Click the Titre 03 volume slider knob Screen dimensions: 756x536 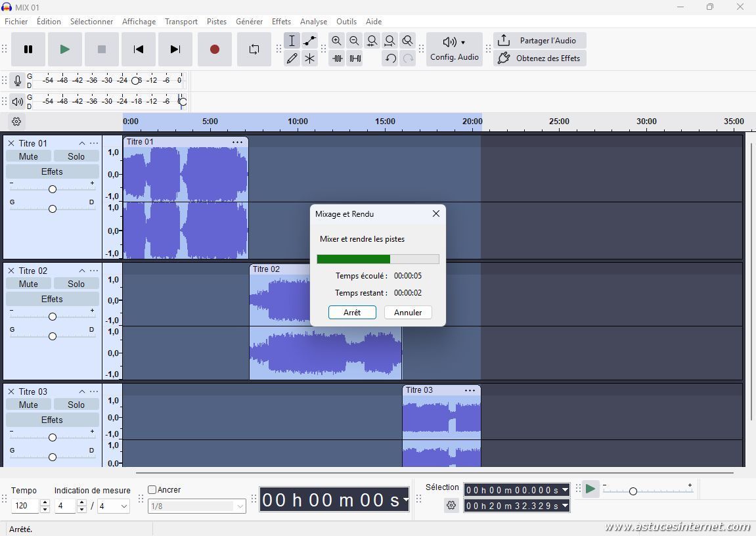tap(53, 437)
